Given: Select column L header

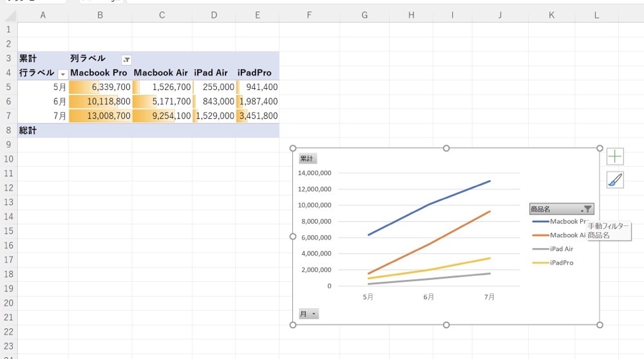Looking at the screenshot, I should tap(596, 15).
